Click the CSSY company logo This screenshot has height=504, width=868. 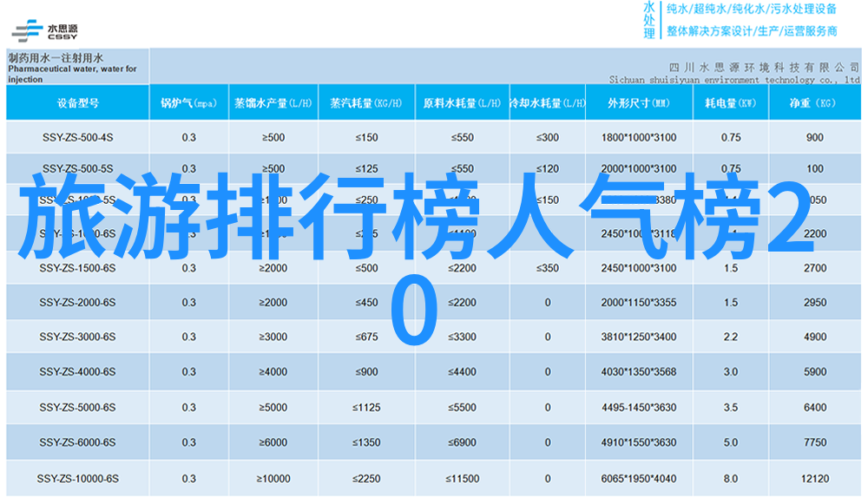[x=45, y=30]
